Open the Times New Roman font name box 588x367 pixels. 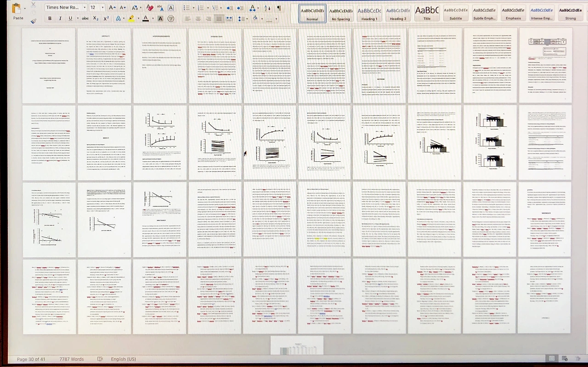(x=66, y=7)
